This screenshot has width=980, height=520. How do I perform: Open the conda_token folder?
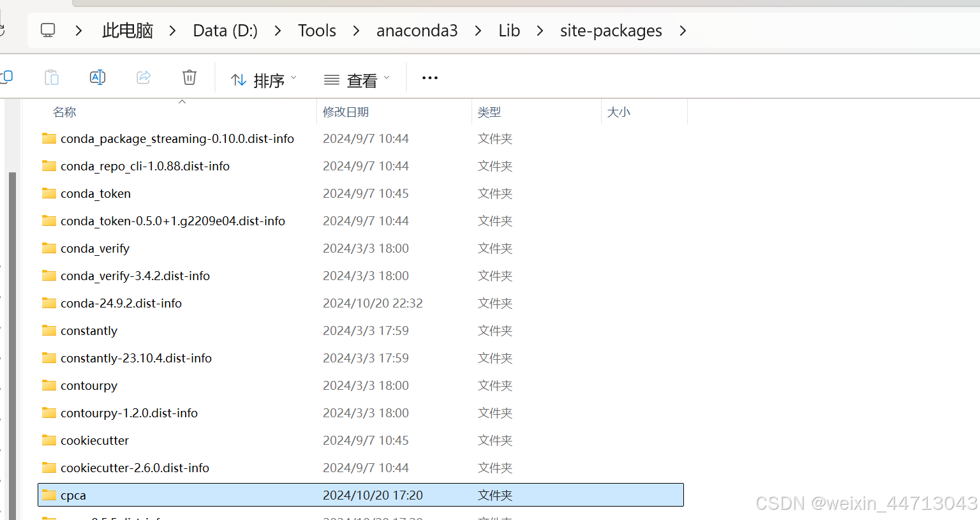[96, 193]
